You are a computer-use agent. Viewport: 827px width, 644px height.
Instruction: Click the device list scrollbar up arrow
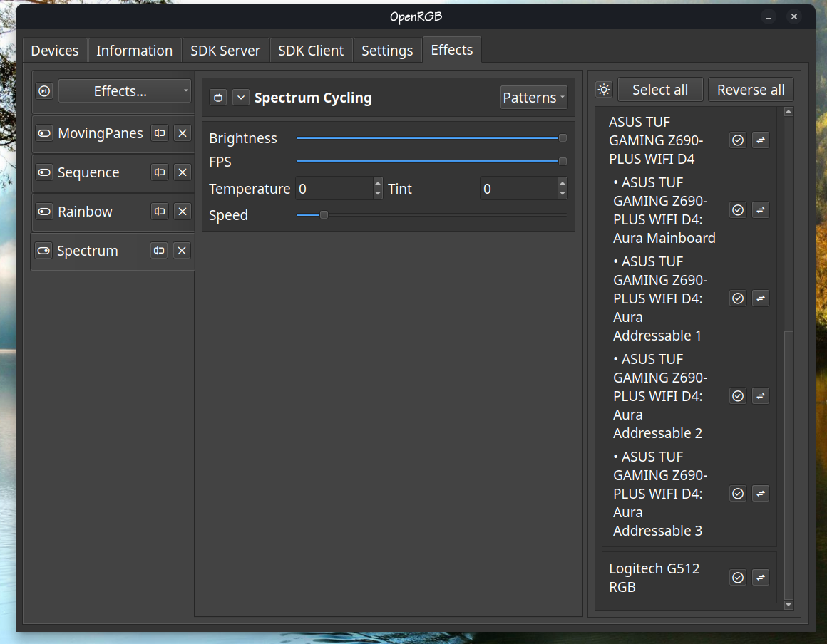tap(789, 112)
